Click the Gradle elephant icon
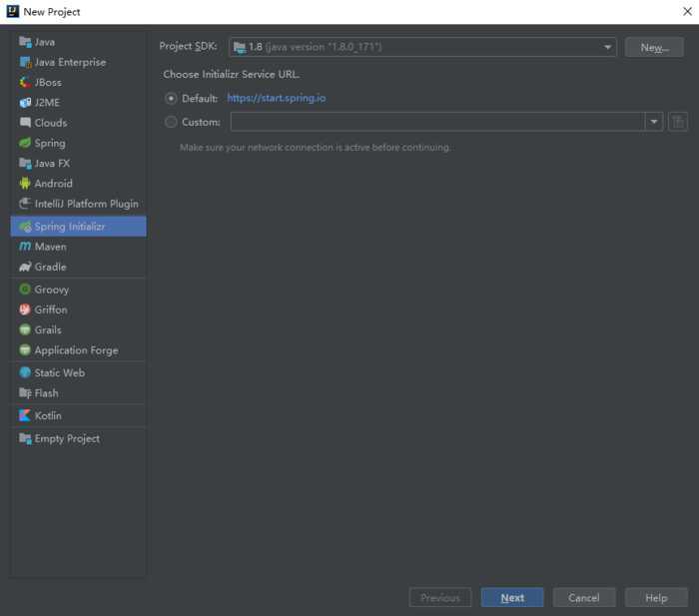 [25, 267]
